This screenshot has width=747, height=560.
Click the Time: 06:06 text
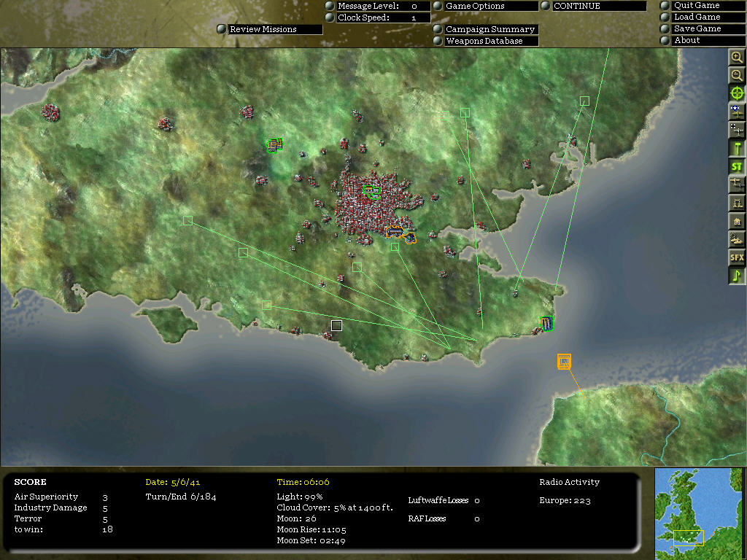303,483
